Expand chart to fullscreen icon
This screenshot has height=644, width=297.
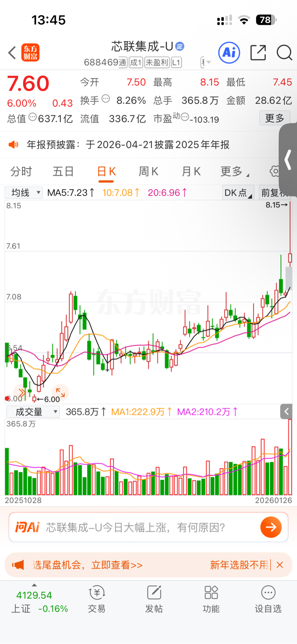click(x=61, y=392)
